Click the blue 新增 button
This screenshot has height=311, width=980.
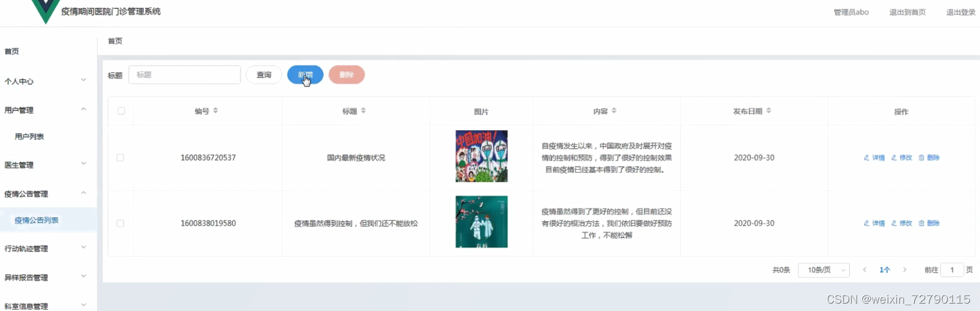[305, 75]
